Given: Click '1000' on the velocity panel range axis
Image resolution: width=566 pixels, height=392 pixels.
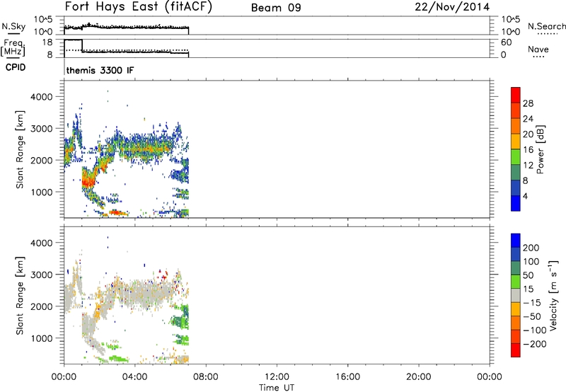Looking at the screenshot, I should point(42,338).
